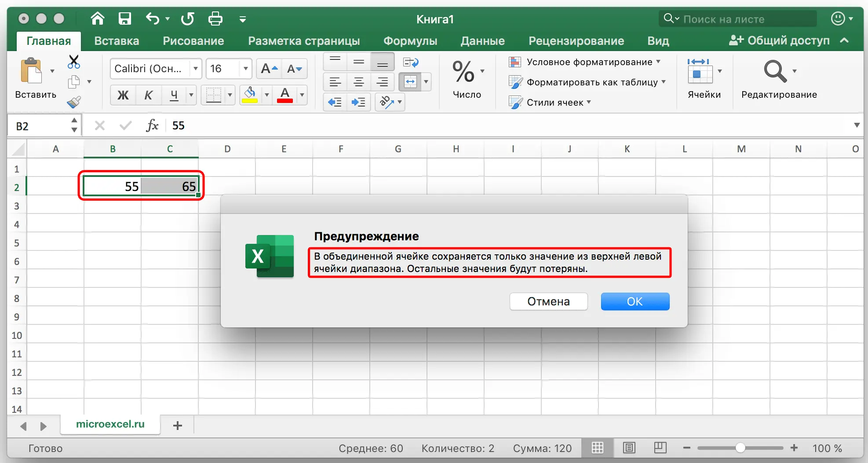This screenshot has height=463, width=868.
Task: Click the Home icon in the title bar
Action: click(97, 18)
